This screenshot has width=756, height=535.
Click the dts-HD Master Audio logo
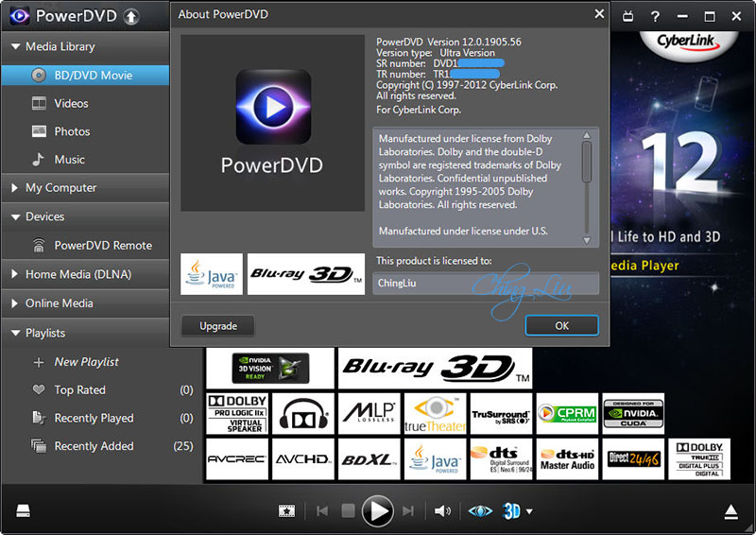point(568,459)
